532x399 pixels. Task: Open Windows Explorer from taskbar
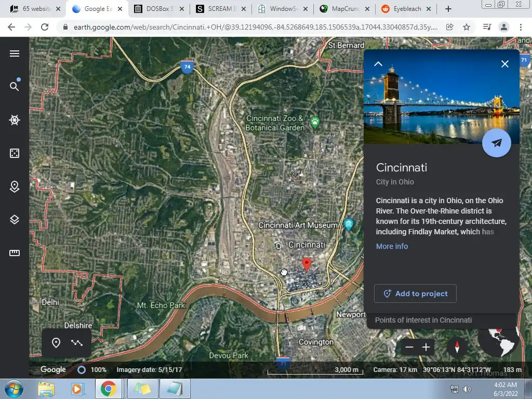(46, 389)
